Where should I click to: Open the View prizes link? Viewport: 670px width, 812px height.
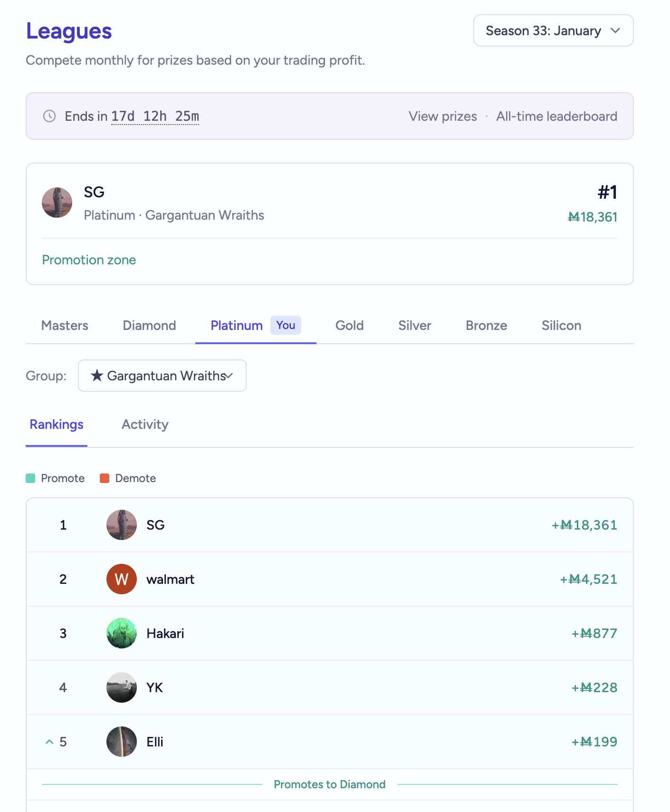click(x=442, y=116)
